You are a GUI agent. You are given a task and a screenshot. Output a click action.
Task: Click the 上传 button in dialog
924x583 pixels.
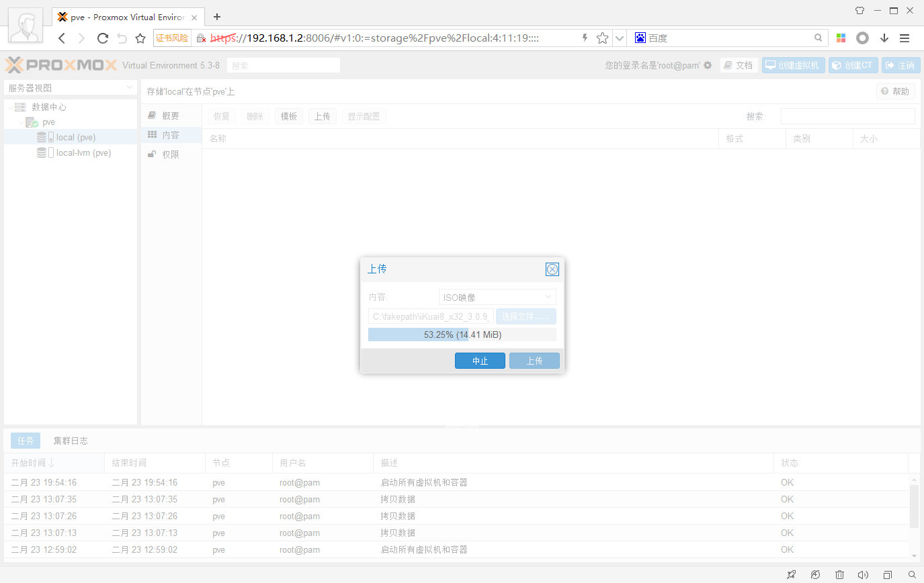coord(534,361)
